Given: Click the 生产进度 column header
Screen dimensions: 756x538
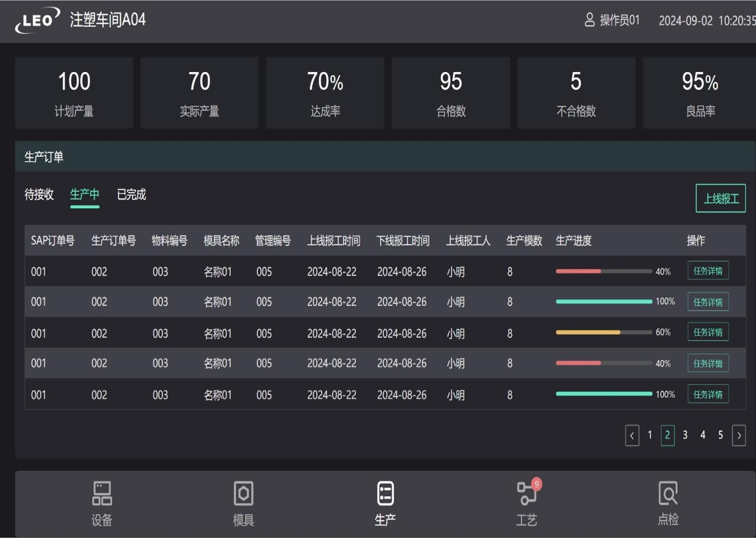Looking at the screenshot, I should [573, 241].
